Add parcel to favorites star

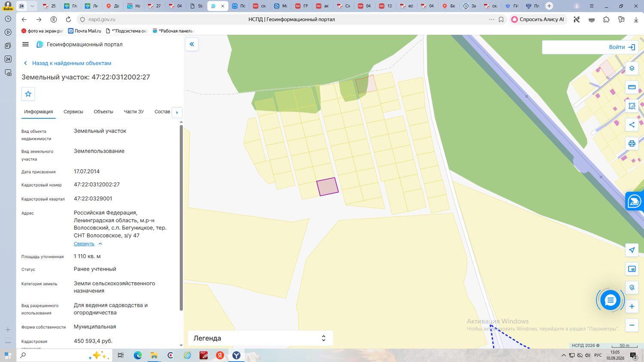[x=28, y=94]
